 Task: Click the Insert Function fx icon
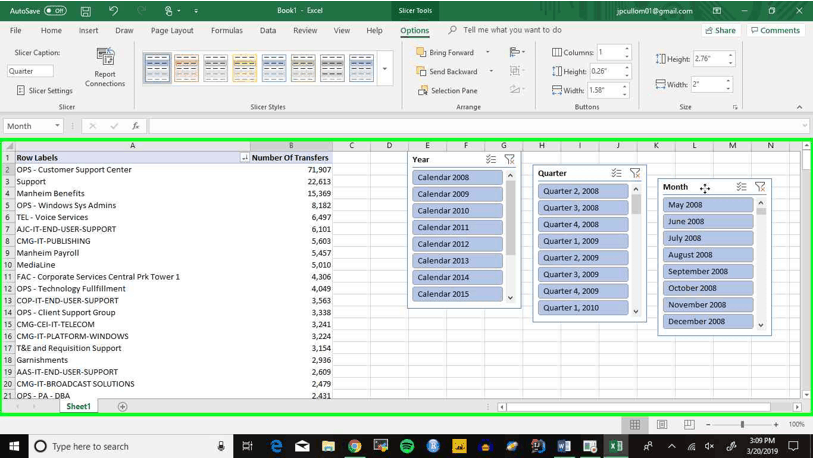point(136,126)
